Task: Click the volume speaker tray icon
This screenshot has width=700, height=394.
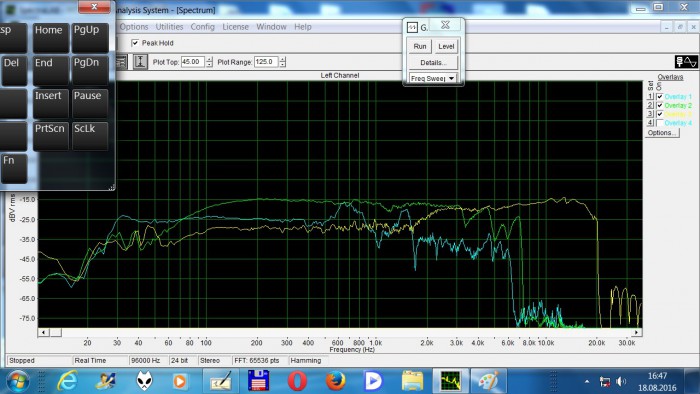Action: click(x=621, y=382)
